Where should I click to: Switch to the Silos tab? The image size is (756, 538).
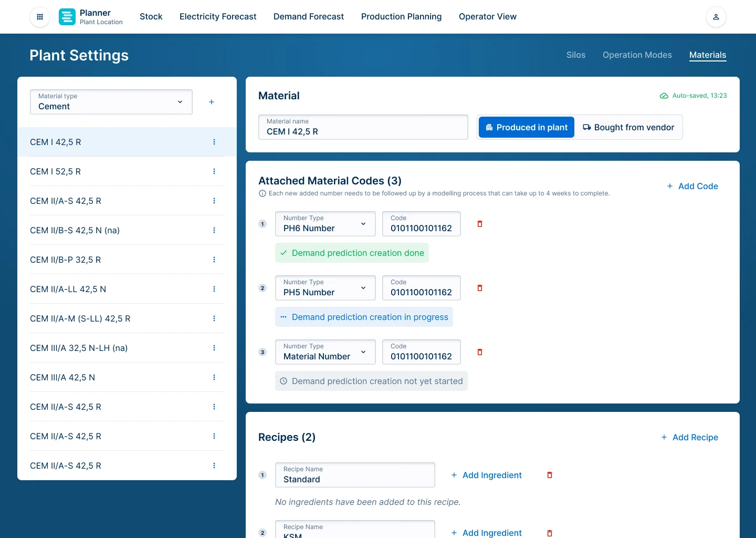[576, 55]
